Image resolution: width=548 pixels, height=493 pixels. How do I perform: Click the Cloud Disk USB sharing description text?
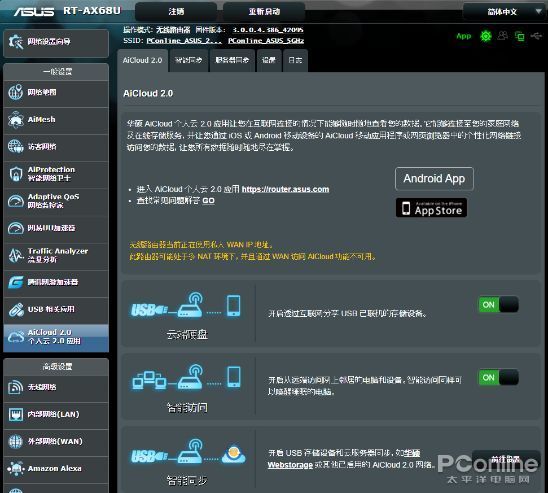(347, 313)
